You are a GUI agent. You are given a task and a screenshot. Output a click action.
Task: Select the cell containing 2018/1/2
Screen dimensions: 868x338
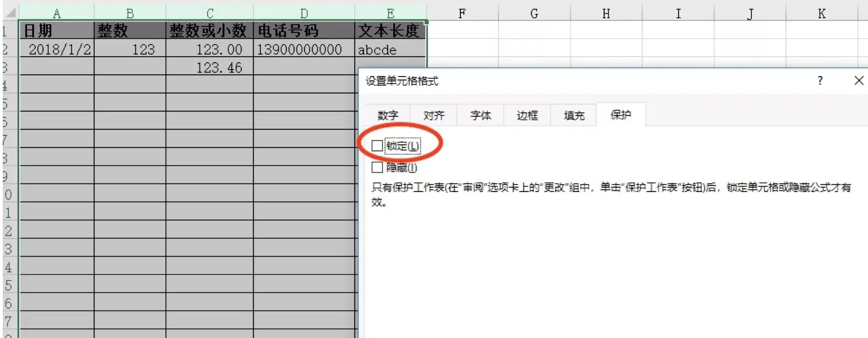57,49
